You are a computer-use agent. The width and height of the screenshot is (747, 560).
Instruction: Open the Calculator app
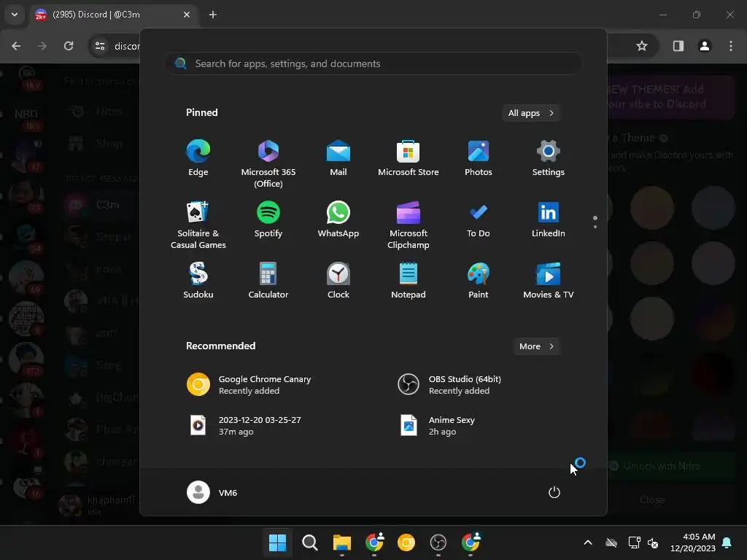tap(268, 281)
